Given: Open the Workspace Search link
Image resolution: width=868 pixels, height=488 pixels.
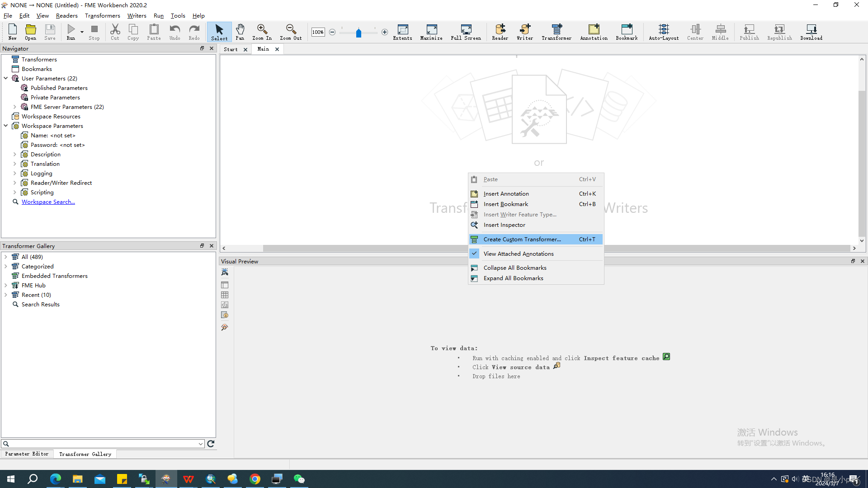Looking at the screenshot, I should [x=48, y=202].
